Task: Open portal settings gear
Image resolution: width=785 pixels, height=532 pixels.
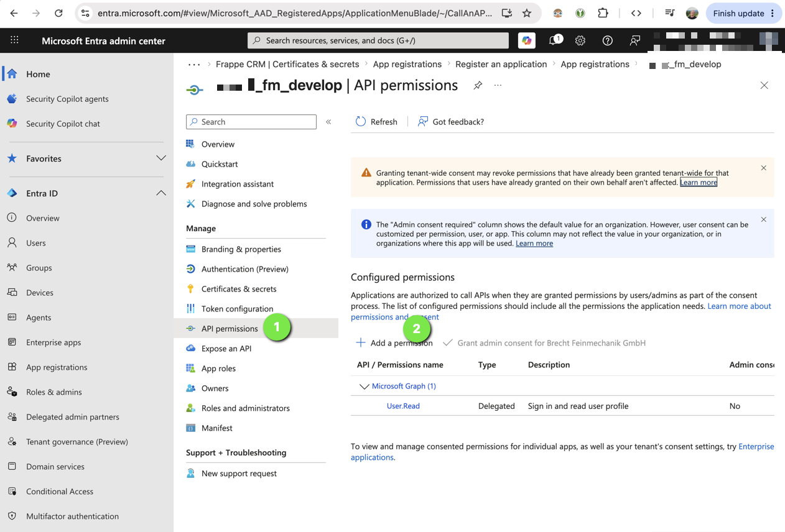Action: [580, 40]
